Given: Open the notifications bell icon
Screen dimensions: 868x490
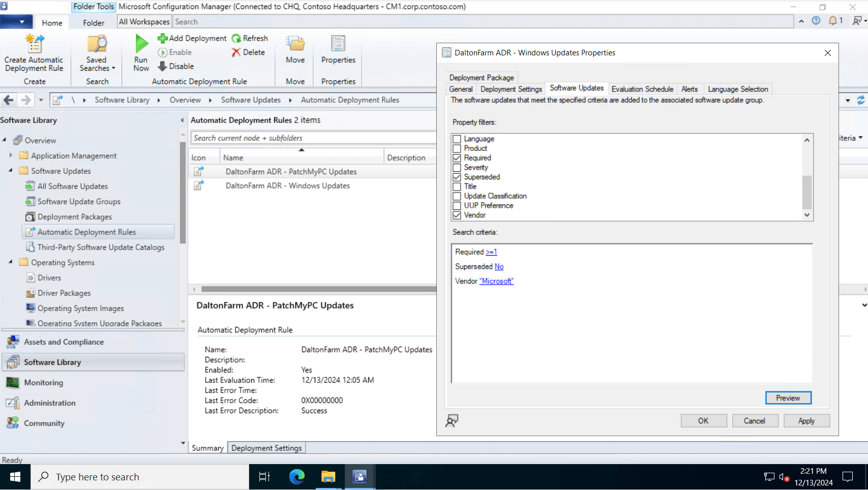Looking at the screenshot, I should pos(833,21).
